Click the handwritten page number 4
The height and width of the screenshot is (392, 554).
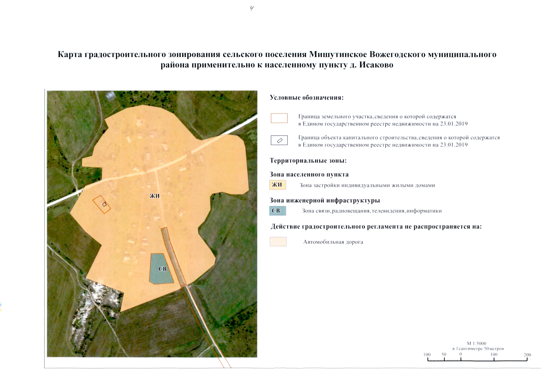252,9
